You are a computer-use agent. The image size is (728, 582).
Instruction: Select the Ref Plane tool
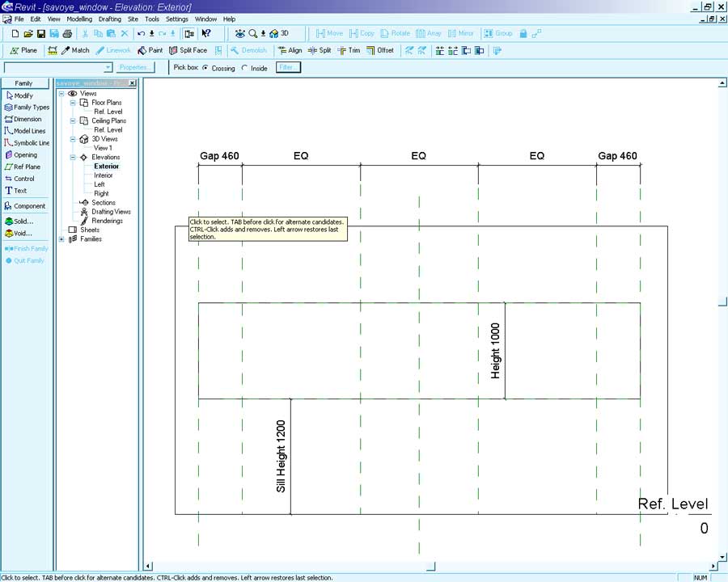tap(23, 167)
